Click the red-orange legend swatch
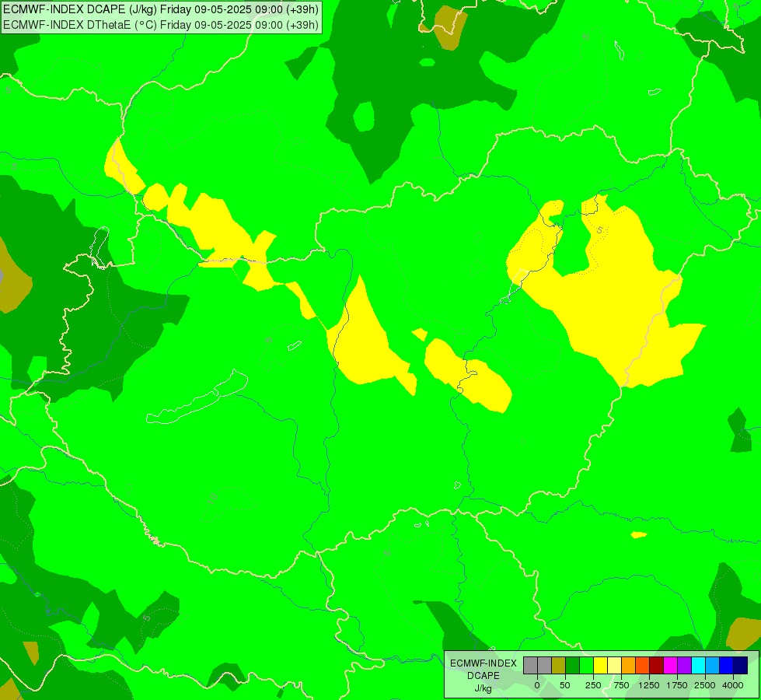Image resolution: width=761 pixels, height=700 pixels. [x=643, y=666]
